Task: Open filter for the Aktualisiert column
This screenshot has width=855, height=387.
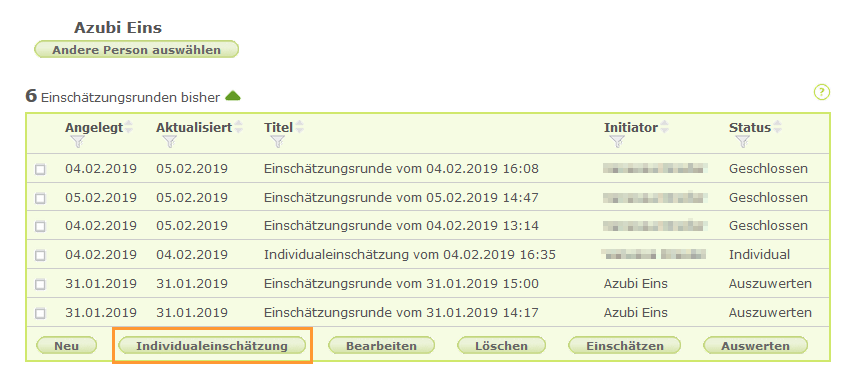Action: 170,142
